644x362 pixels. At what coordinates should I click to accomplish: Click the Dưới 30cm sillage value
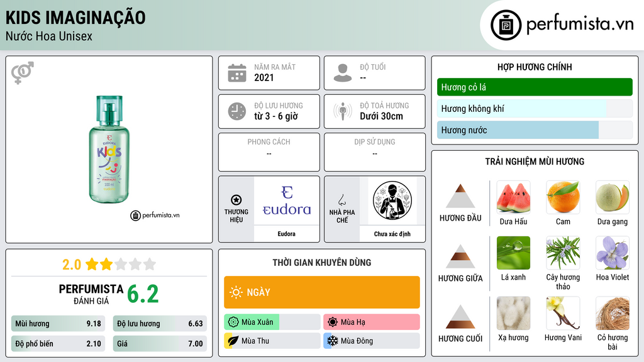click(381, 116)
